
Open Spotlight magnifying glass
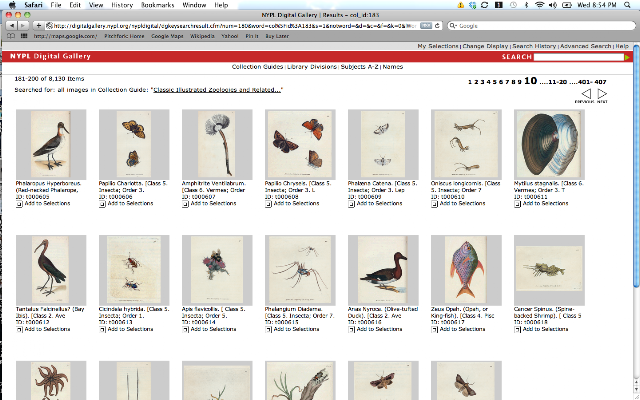(627, 5)
